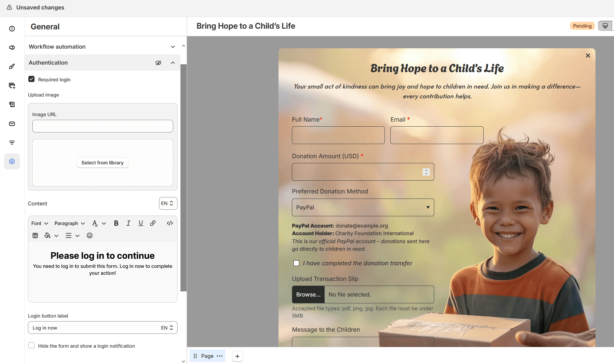Open the brush design sidebar icon
Image resolution: width=614 pixels, height=364 pixels.
coord(12,66)
